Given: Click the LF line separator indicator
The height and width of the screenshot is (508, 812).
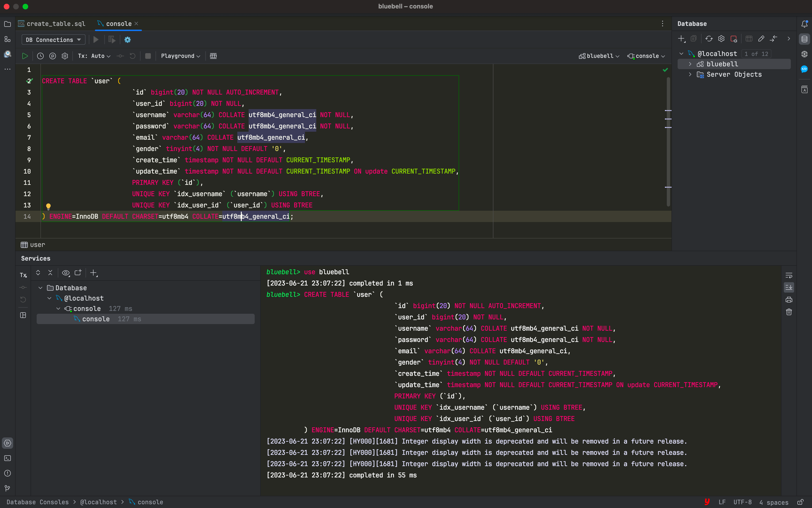Looking at the screenshot, I should [x=722, y=502].
